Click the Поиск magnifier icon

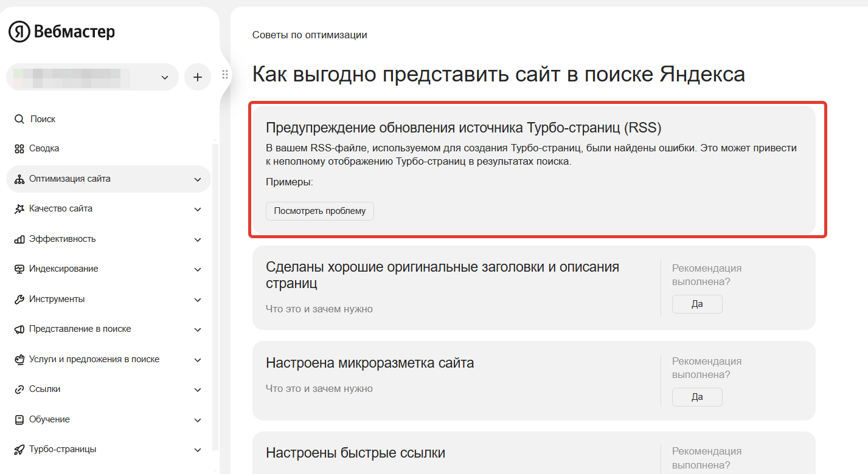[x=19, y=119]
